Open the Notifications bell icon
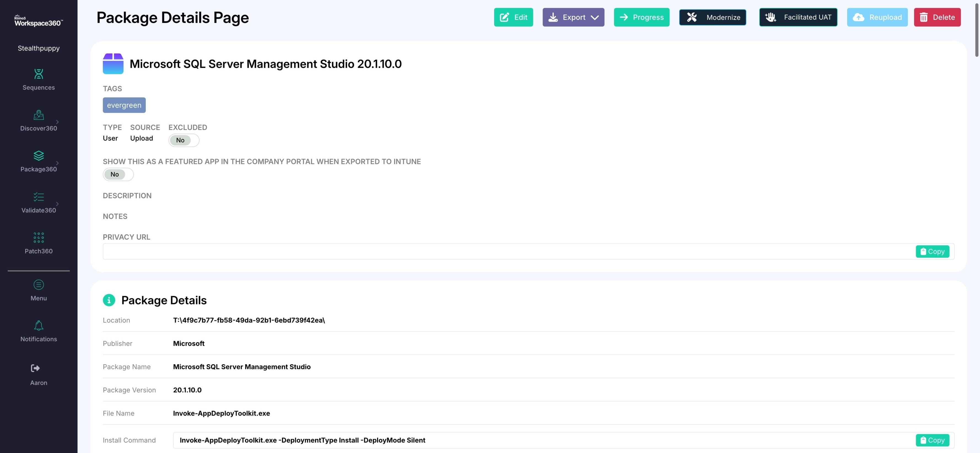This screenshot has width=980, height=453. point(38,325)
